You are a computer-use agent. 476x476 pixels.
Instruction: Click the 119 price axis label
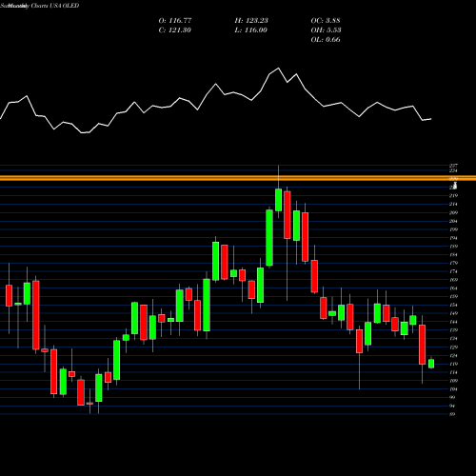click(453, 364)
